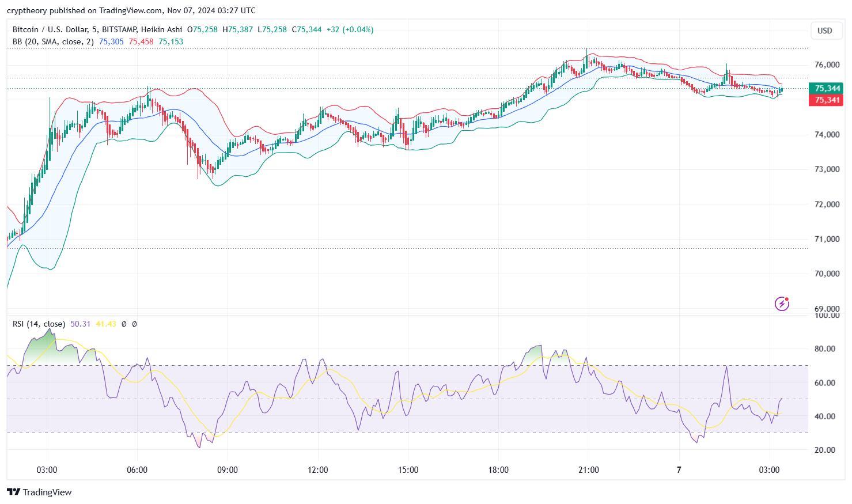Click the BB (20, SMA, close, 2) indicator label
This screenshot has height=504, width=852.
pos(53,41)
